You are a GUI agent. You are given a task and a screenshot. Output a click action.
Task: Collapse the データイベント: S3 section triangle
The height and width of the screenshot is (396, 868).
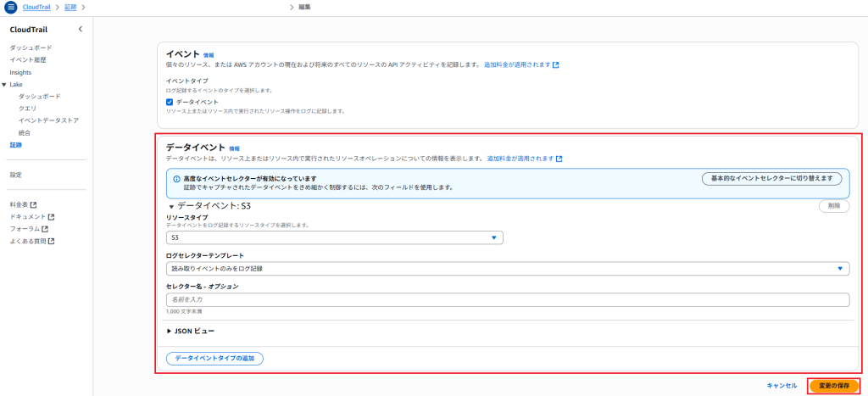pos(171,207)
